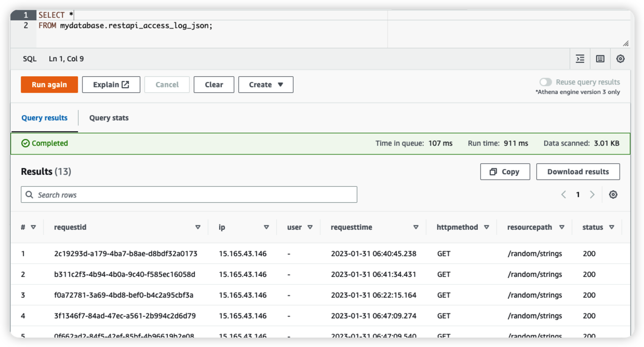644x347 pixels.
Task: Open the Create dropdown button
Action: (x=266, y=85)
